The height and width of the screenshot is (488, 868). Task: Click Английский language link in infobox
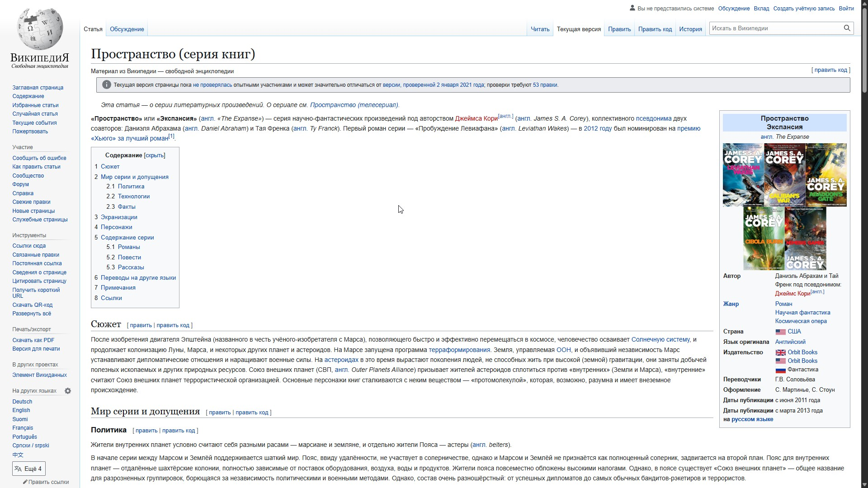pyautogui.click(x=790, y=342)
